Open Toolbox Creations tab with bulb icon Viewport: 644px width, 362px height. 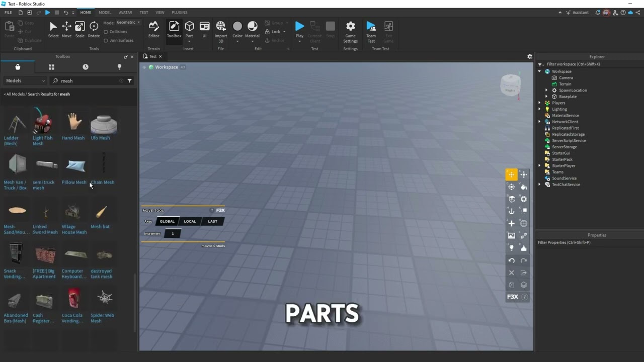click(x=119, y=67)
